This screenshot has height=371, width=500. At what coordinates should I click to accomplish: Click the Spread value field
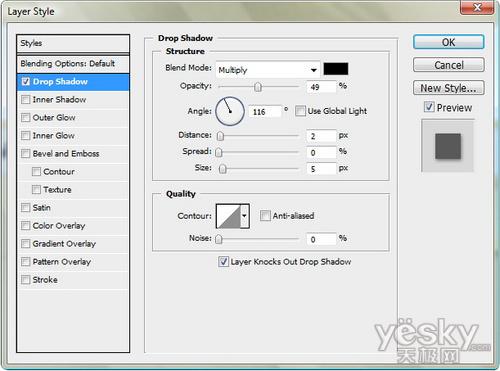tap(321, 152)
